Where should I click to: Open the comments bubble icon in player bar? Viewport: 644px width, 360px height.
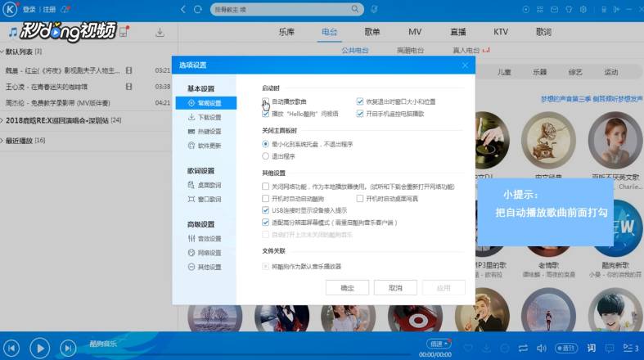(610, 348)
